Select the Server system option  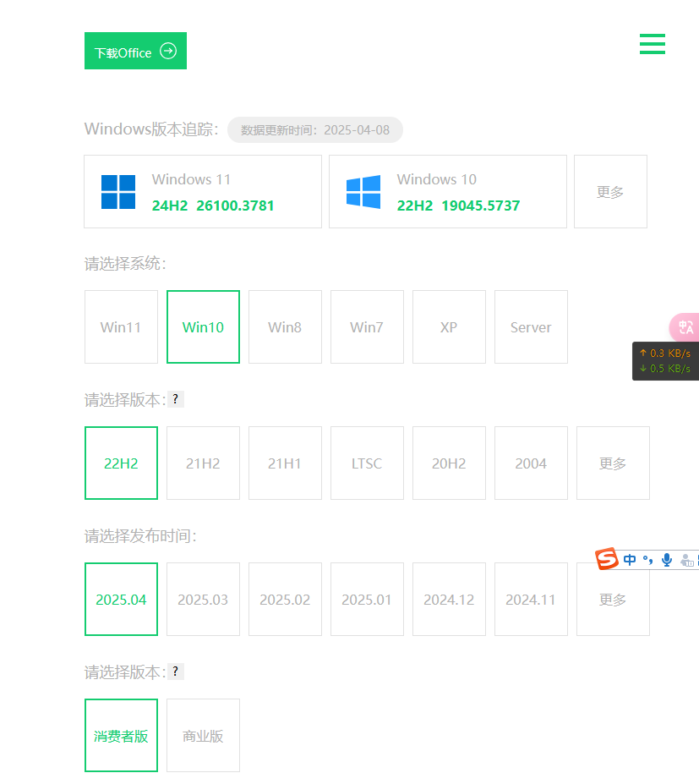coord(531,327)
